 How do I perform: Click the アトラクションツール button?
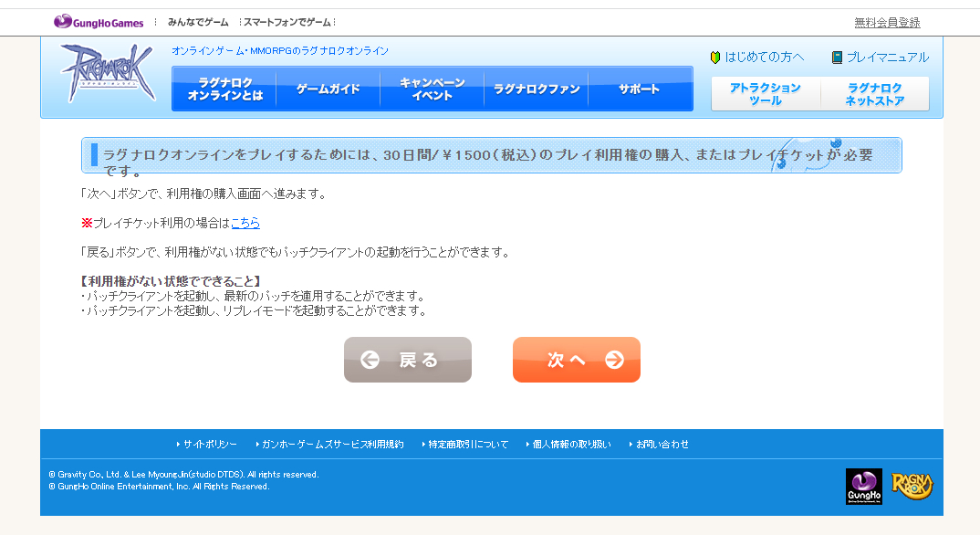coord(766,94)
